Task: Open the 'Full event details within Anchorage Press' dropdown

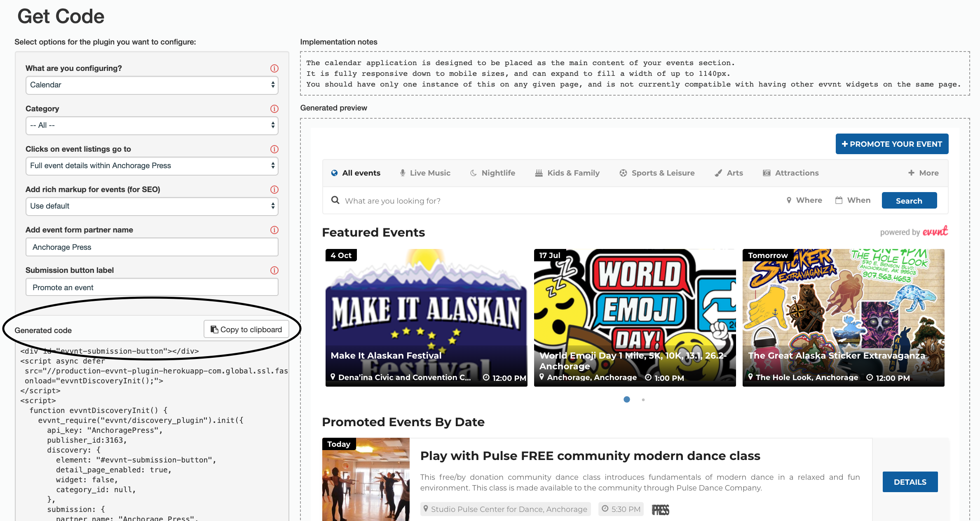Action: tap(152, 166)
